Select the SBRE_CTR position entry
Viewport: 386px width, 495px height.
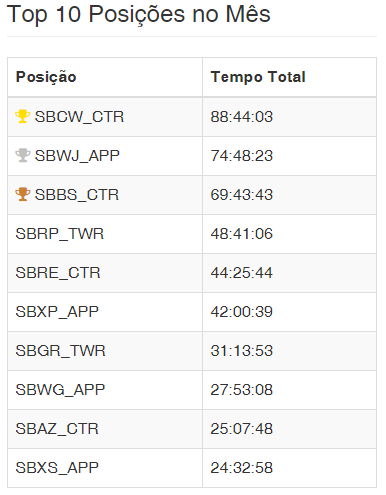point(58,273)
